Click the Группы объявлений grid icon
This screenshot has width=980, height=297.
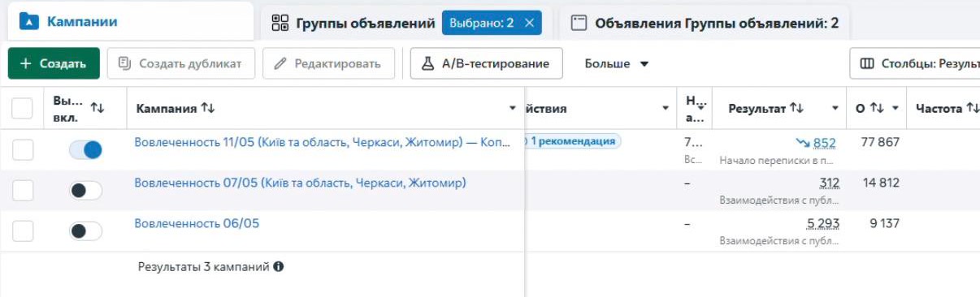[280, 23]
